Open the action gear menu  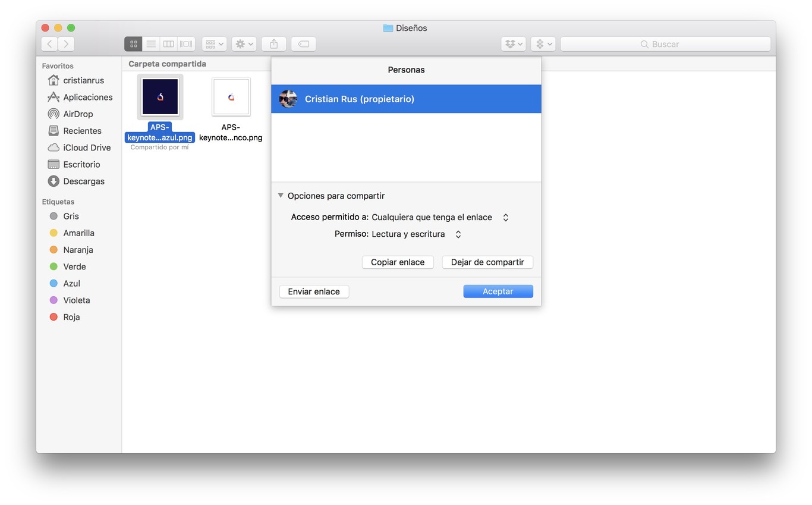pos(244,44)
